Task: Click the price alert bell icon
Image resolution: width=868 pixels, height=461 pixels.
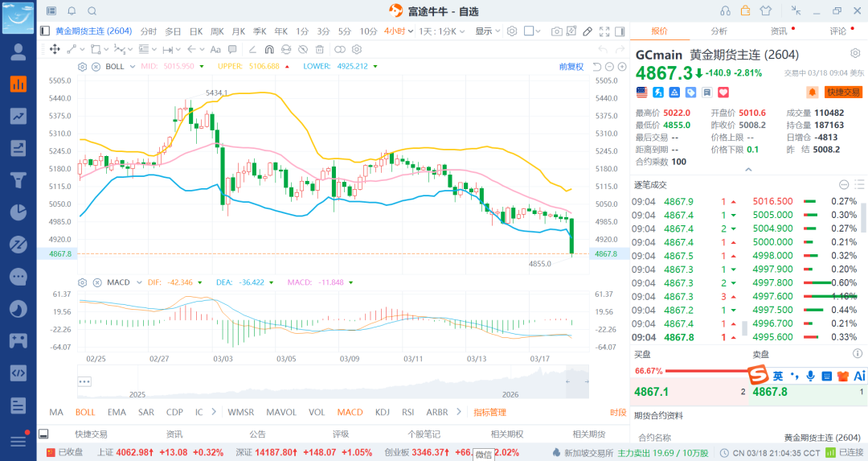Action: [x=813, y=93]
